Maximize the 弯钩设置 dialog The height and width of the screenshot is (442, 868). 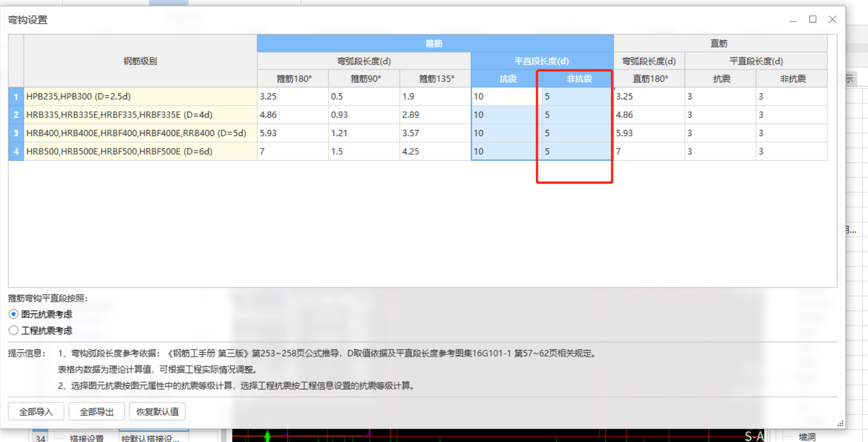[813, 19]
